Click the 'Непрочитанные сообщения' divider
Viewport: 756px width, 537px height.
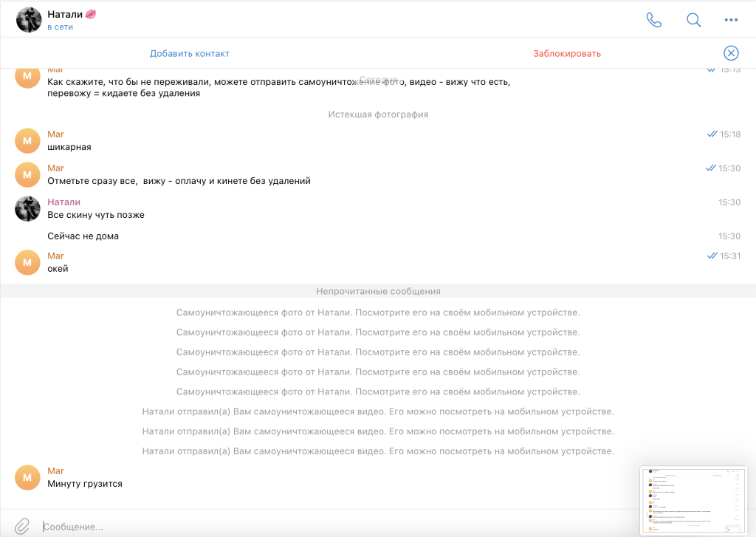tap(378, 292)
